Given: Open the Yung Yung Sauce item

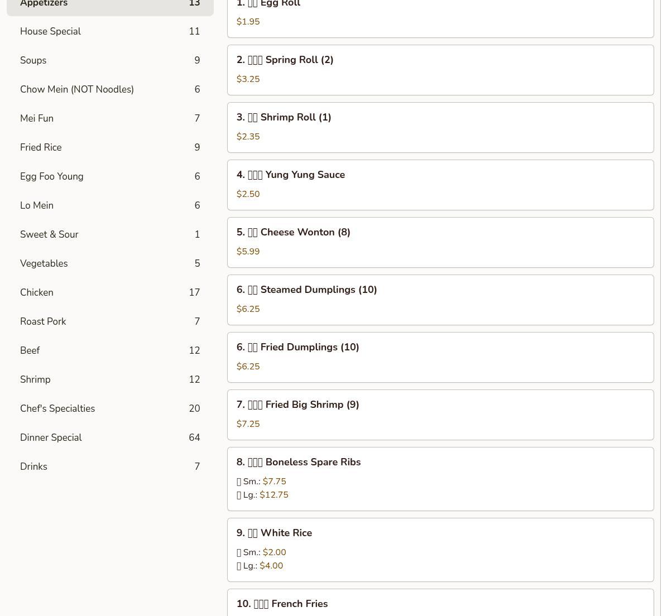Looking at the screenshot, I should coord(440,185).
